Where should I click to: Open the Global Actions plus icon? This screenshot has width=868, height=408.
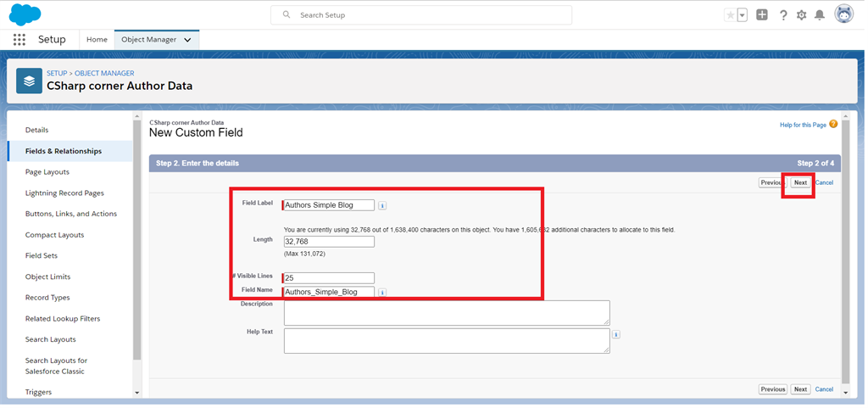tap(762, 15)
